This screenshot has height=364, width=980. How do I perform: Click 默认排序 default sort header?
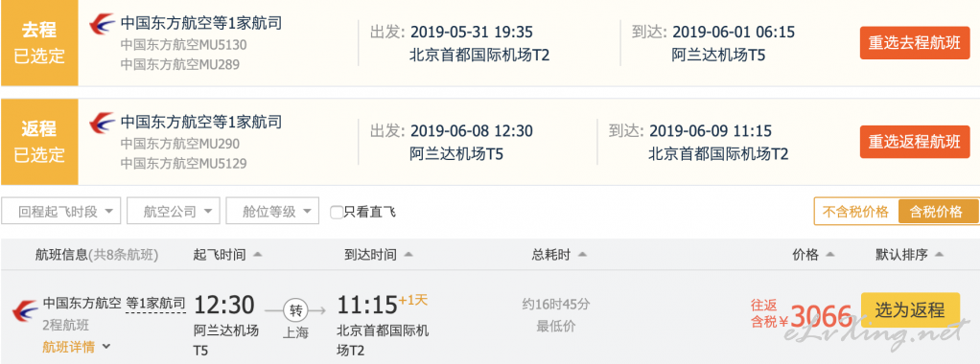(909, 255)
